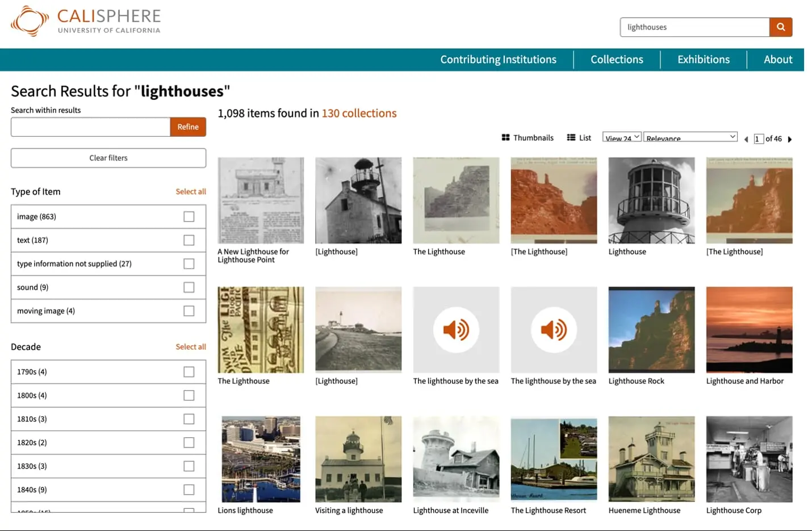The image size is (812, 531).
Task: Open About menu item
Action: pyautogui.click(x=778, y=60)
